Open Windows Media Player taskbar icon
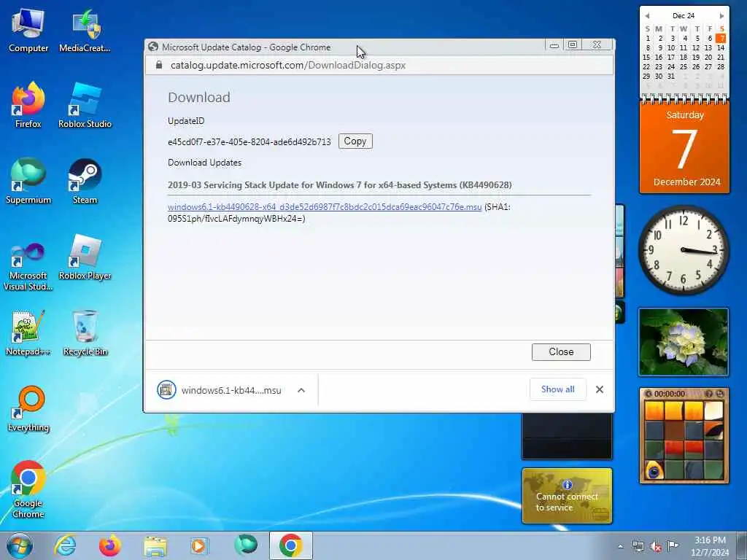747x560 pixels. (x=198, y=545)
